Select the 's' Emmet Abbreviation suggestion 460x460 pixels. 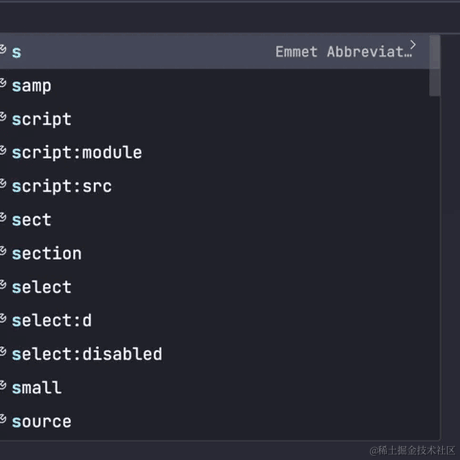click(x=215, y=52)
